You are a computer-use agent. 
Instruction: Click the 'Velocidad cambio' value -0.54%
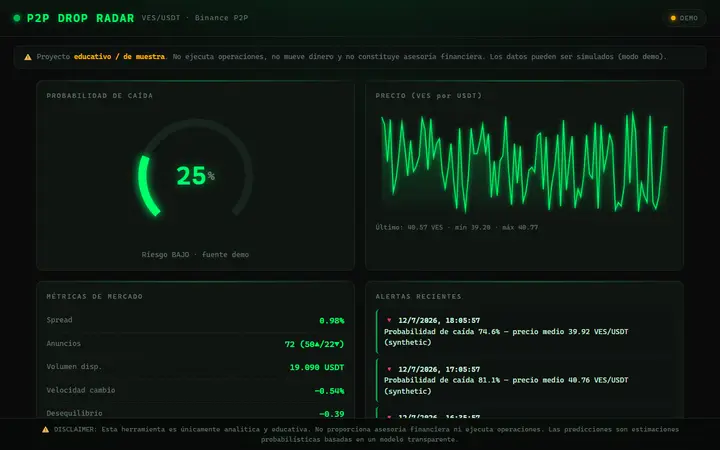click(329, 391)
